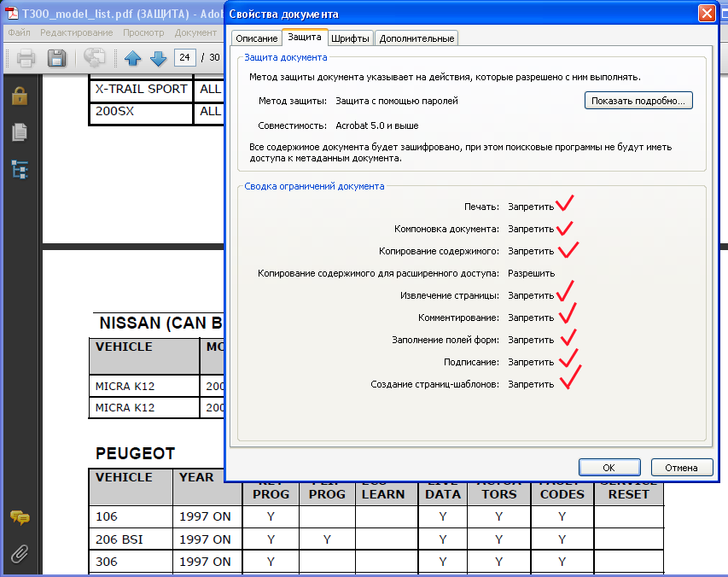
Task: Click 'Защита с помощью паролей' text
Action: click(x=397, y=101)
